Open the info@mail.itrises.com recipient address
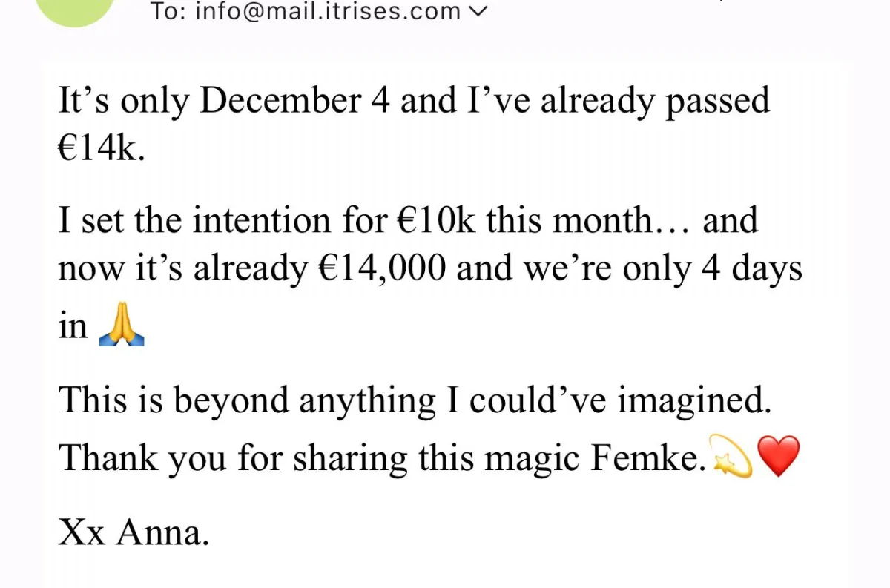This screenshot has height=588, width=890. tap(327, 12)
